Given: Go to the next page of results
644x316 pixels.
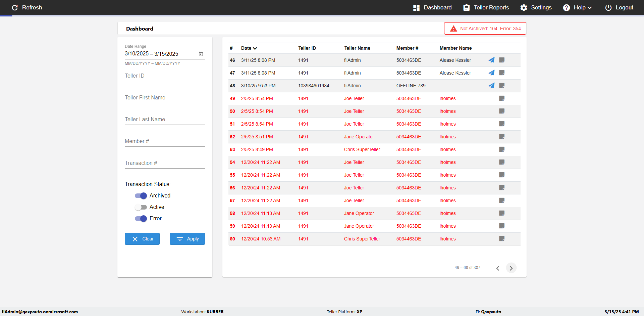Looking at the screenshot, I should 511,268.
